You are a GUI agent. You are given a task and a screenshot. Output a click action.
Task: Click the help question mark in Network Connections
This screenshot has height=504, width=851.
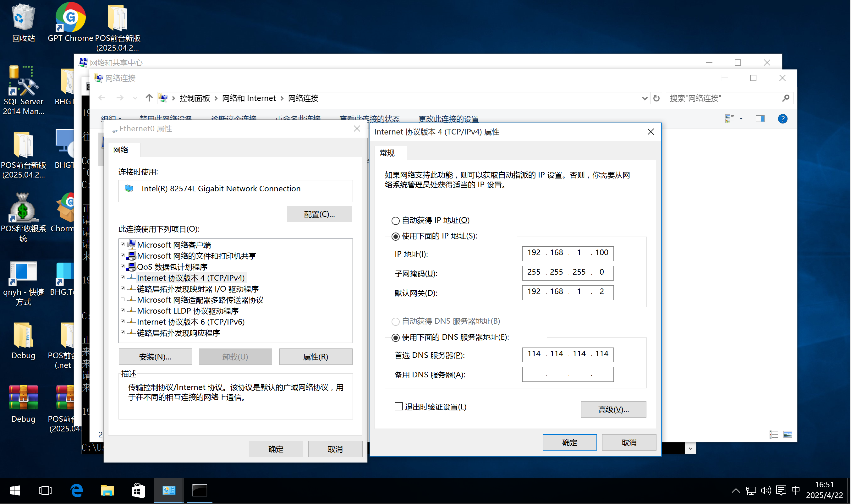coord(782,118)
